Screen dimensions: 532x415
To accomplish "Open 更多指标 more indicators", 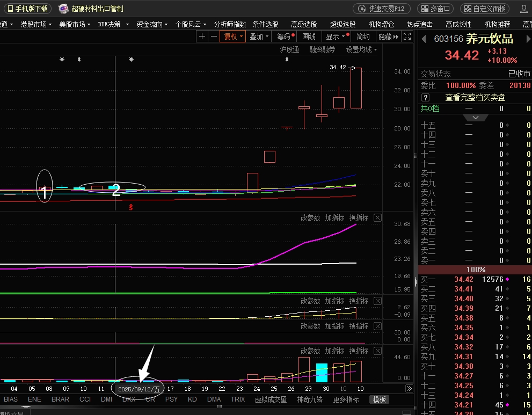I will click(x=346, y=399).
